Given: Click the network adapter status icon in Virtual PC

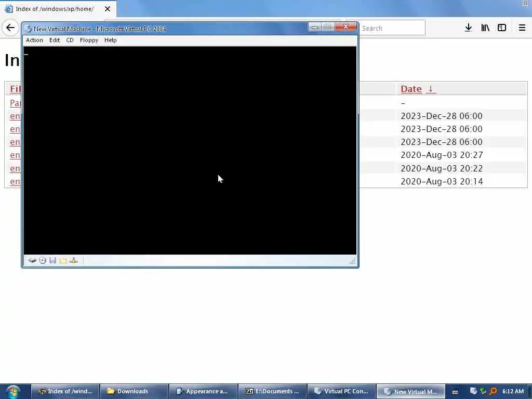Looking at the screenshot, I should (x=74, y=261).
